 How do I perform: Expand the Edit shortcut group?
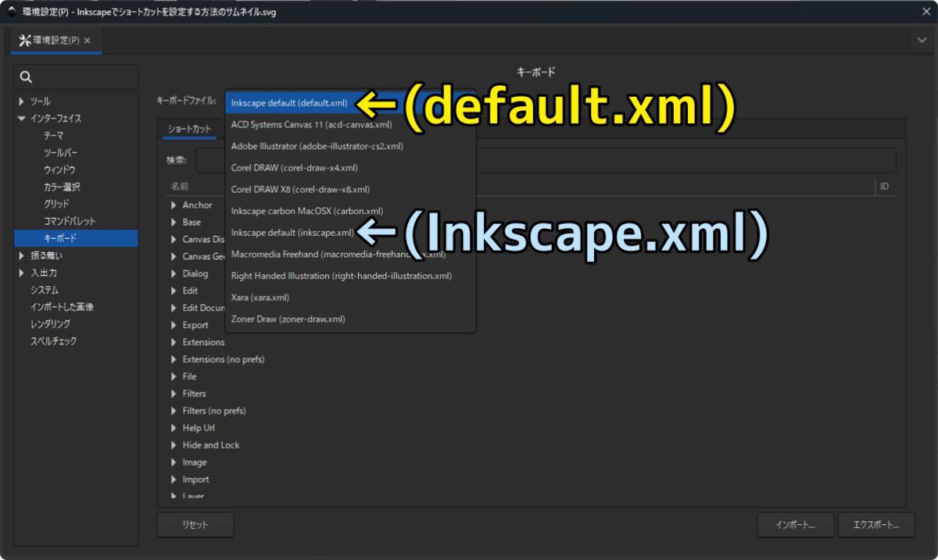[174, 290]
